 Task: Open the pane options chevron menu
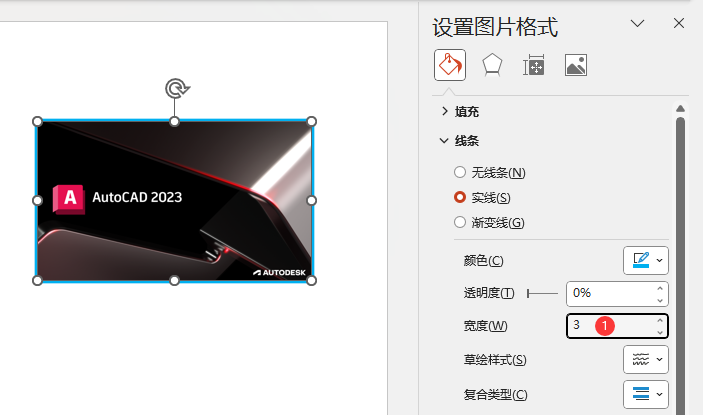click(637, 23)
